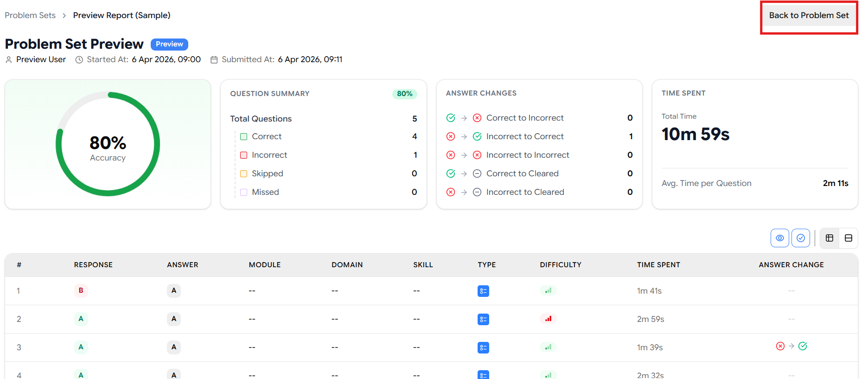Toggle the eye visibility button above table
The height and width of the screenshot is (379, 868).
(x=779, y=238)
